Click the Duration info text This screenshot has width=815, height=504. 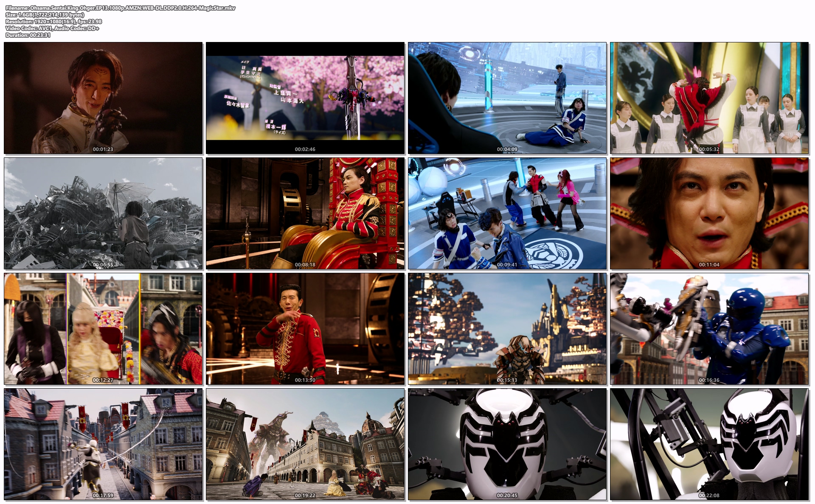pos(28,35)
